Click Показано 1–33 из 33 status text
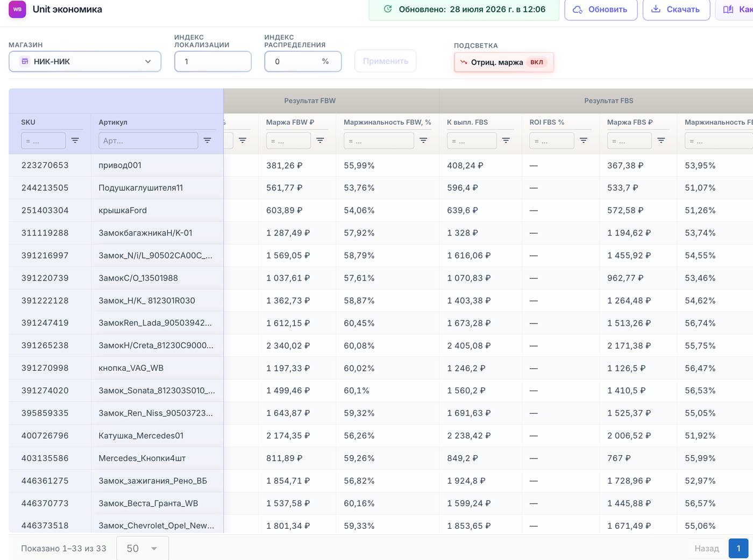The width and height of the screenshot is (753, 560). (63, 549)
